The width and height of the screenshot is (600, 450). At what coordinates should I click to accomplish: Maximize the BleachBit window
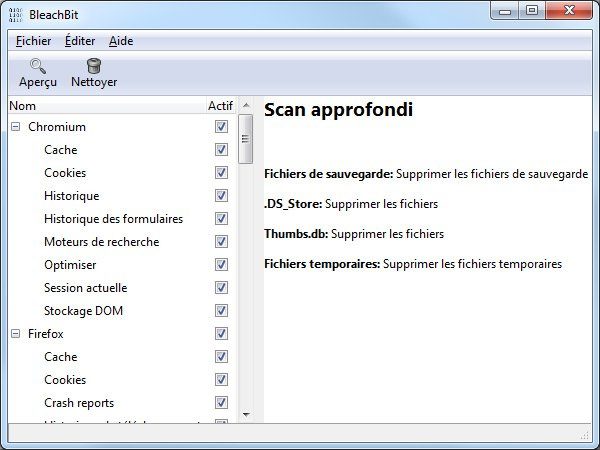tap(532, 10)
